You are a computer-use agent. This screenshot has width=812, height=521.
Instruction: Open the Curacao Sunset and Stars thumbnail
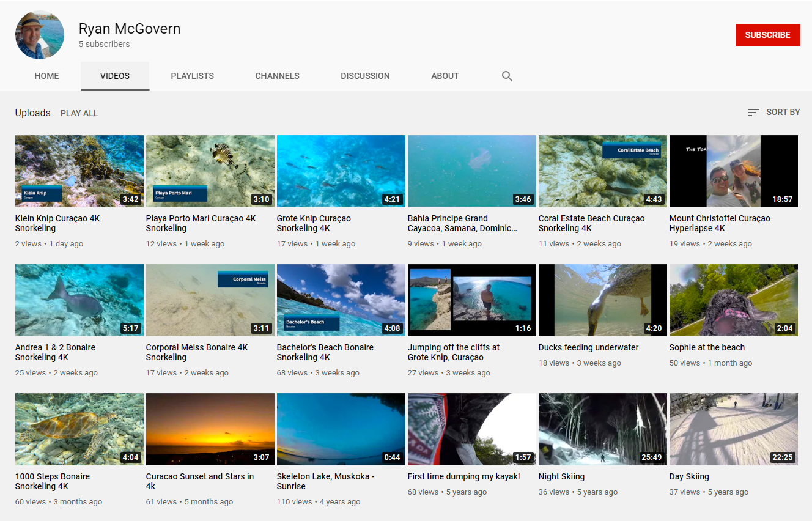[210, 429]
